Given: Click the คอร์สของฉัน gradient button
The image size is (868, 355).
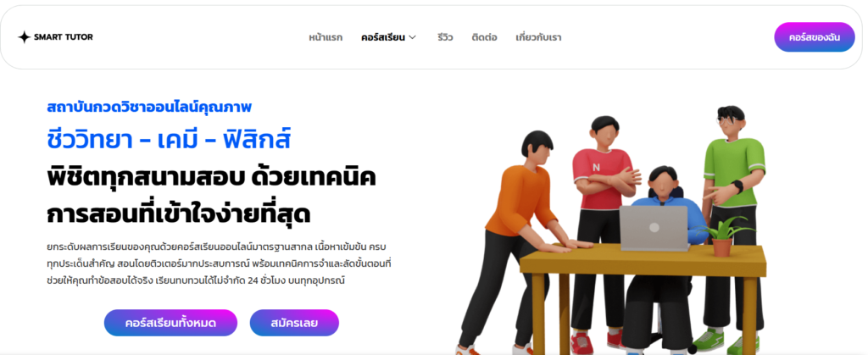Looking at the screenshot, I should (815, 37).
